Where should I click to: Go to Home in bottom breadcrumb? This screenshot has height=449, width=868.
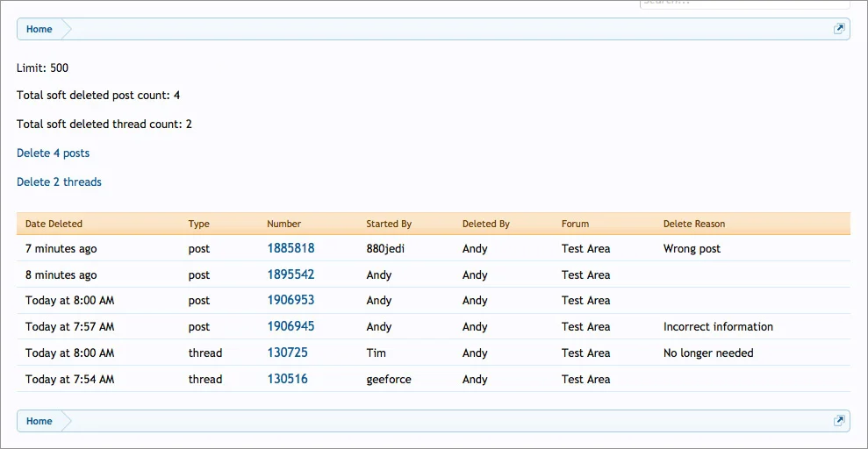coord(39,421)
